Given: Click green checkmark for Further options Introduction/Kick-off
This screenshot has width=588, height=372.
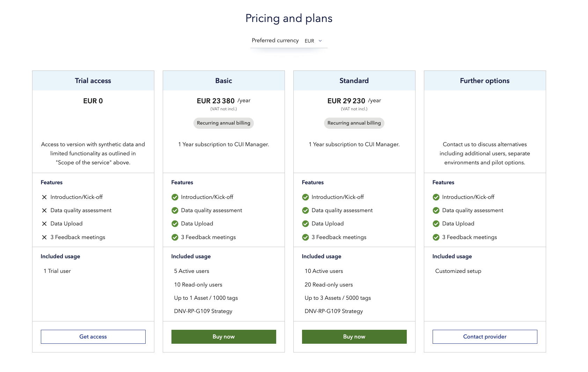Looking at the screenshot, I should point(436,197).
